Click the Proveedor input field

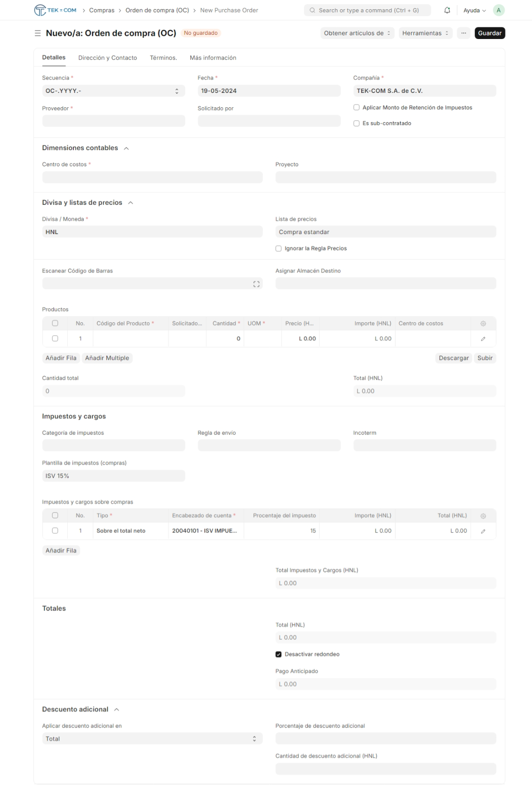[113, 121]
